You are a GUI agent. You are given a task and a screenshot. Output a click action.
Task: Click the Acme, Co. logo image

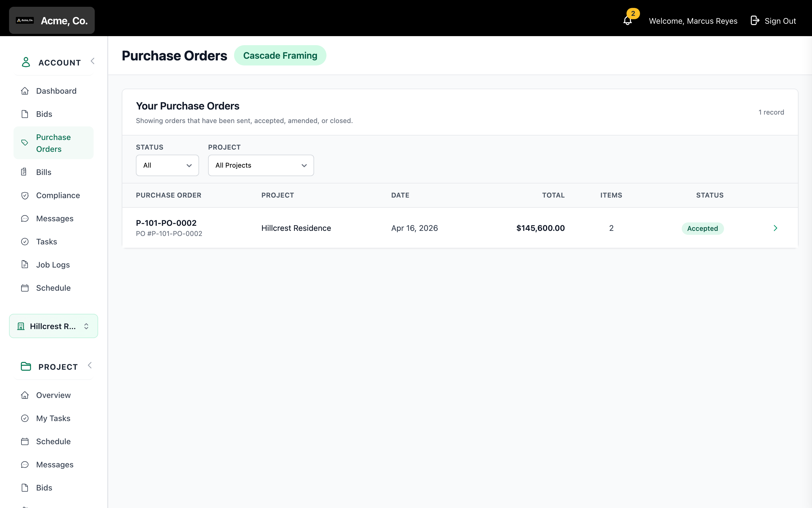tap(25, 21)
